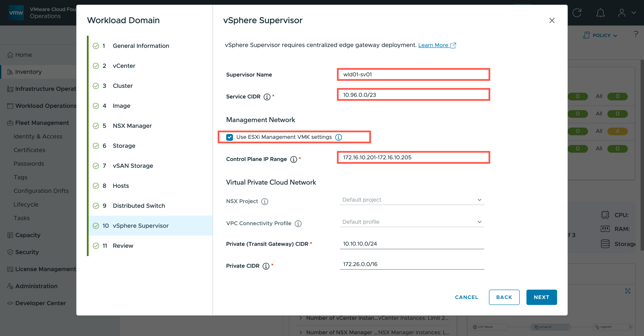The image size is (644, 336).
Task: Click the Supervisor Name input field
Action: click(413, 74)
